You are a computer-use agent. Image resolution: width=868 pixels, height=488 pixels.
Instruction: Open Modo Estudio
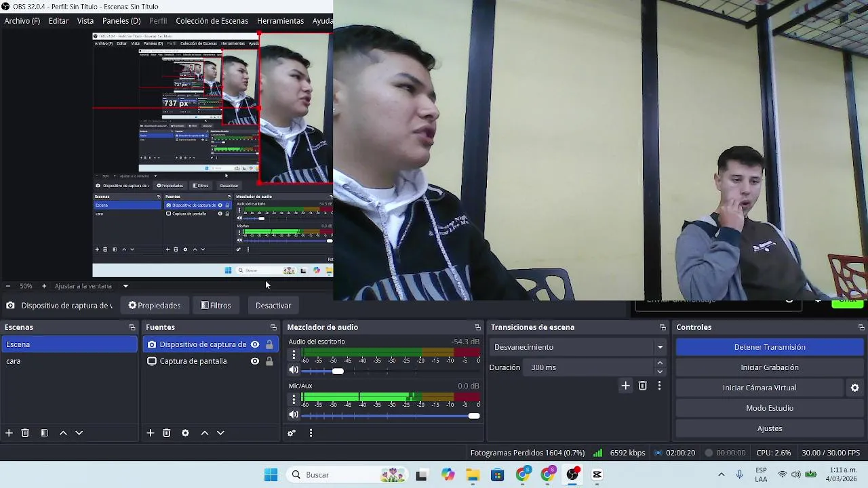(770, 408)
